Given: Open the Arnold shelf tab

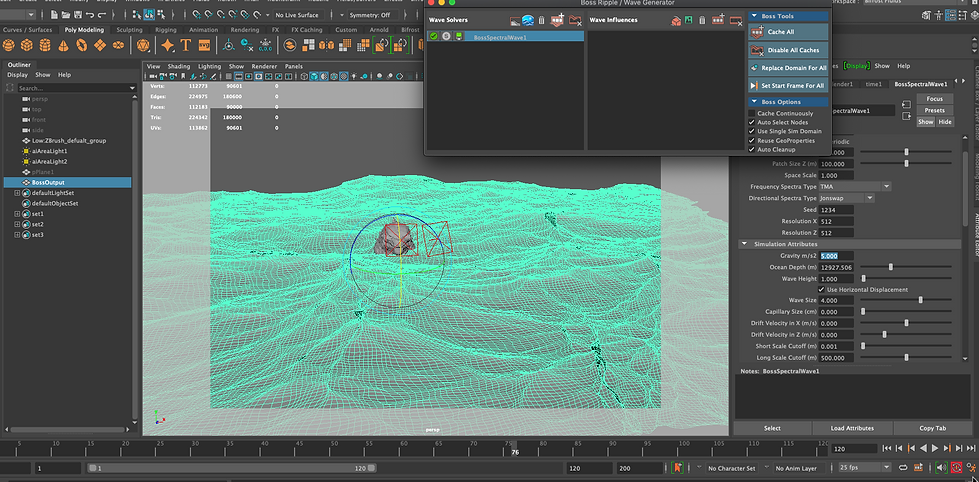Looking at the screenshot, I should point(378,29).
